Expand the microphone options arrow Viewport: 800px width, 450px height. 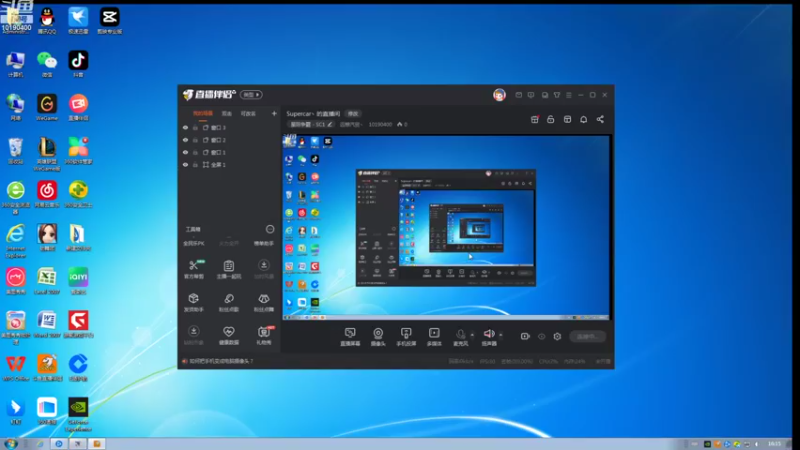pyautogui.click(x=472, y=335)
